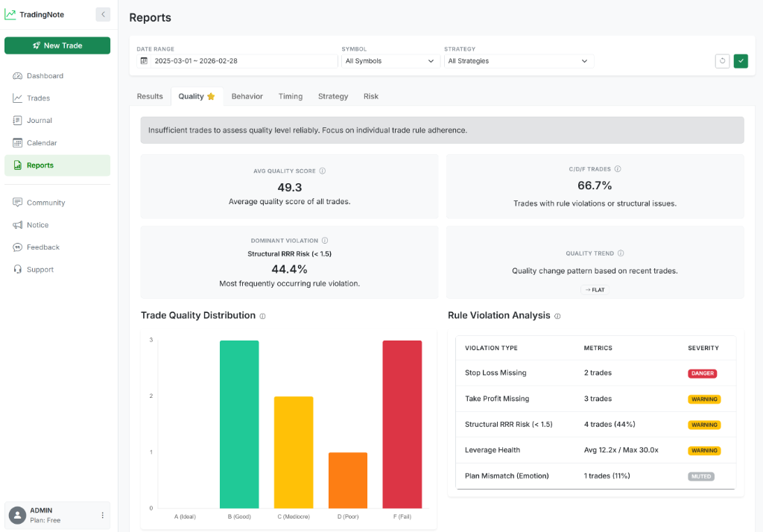Click the Feedback speech bubble icon

tap(18, 247)
